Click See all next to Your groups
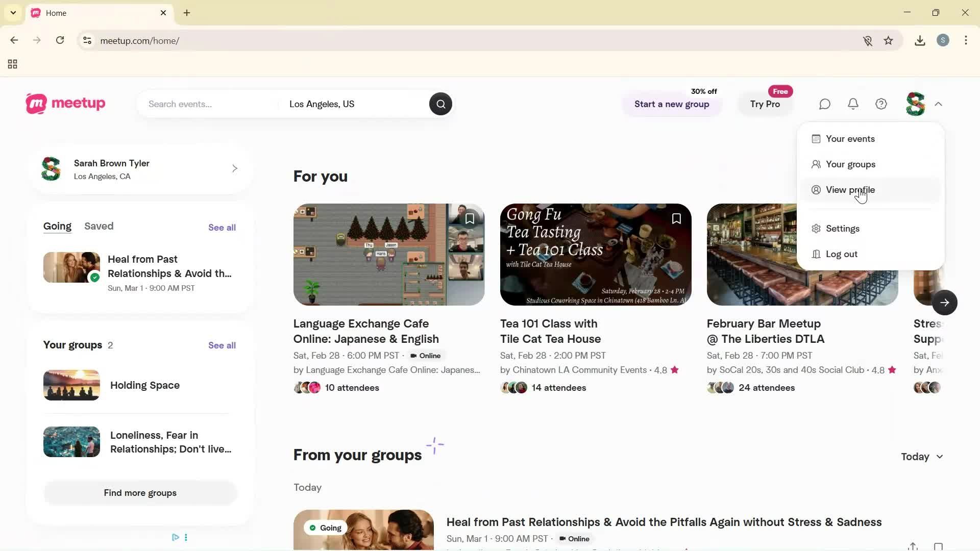This screenshot has width=980, height=551. tap(222, 345)
